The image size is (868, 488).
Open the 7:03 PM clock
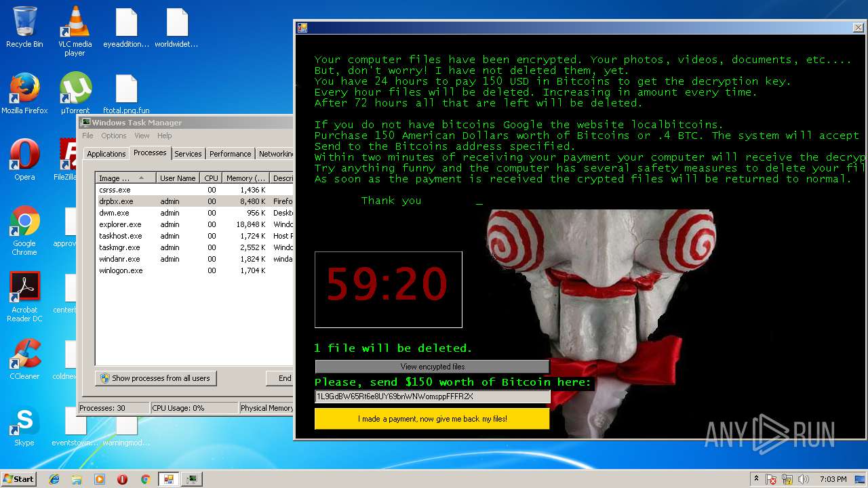coord(833,479)
